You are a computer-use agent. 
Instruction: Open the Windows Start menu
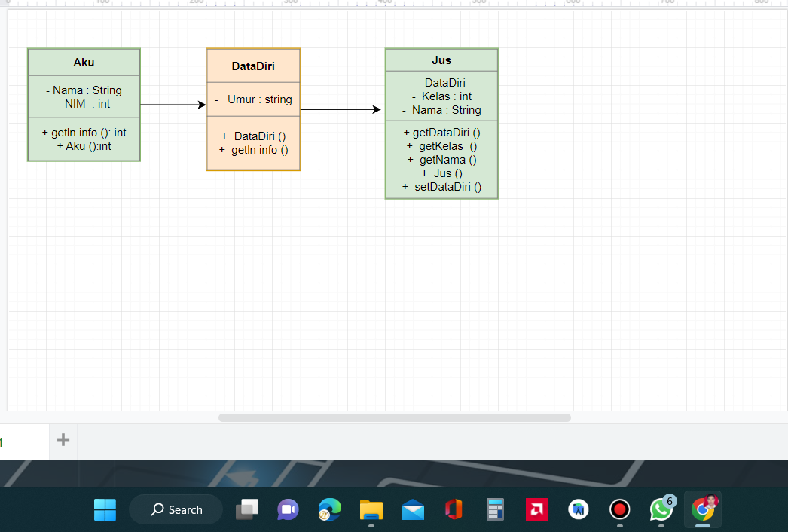[105, 509]
